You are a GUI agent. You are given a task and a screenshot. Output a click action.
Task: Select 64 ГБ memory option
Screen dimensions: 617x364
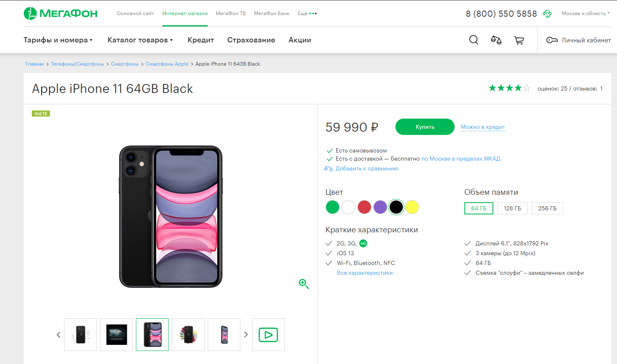pyautogui.click(x=479, y=208)
